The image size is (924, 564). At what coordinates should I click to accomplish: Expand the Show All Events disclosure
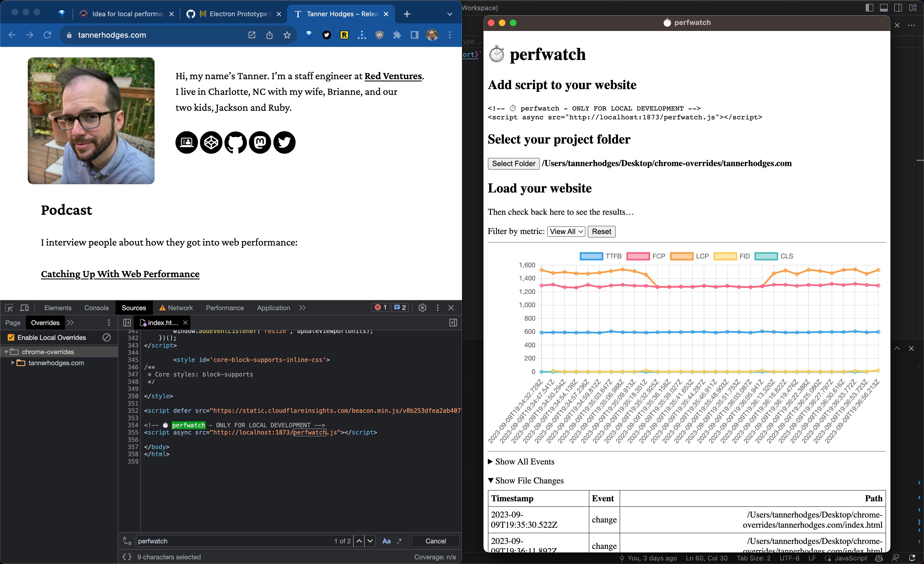click(521, 462)
